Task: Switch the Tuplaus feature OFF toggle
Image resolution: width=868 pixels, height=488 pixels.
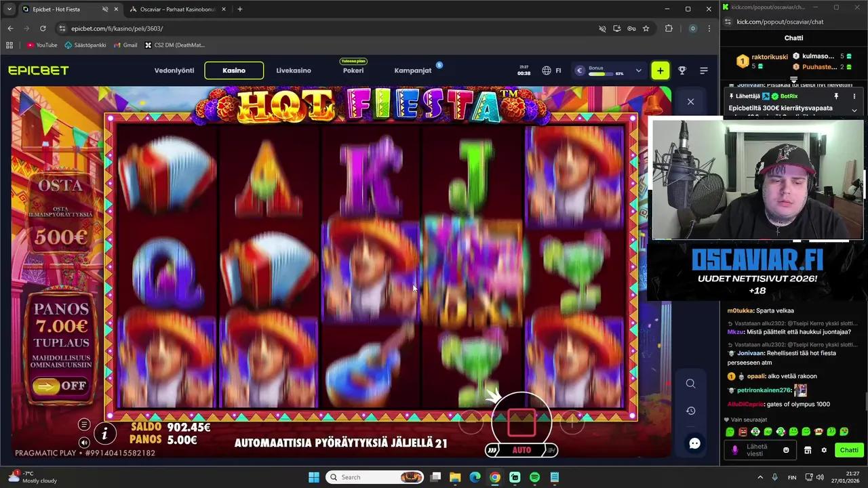Action: [x=60, y=386]
